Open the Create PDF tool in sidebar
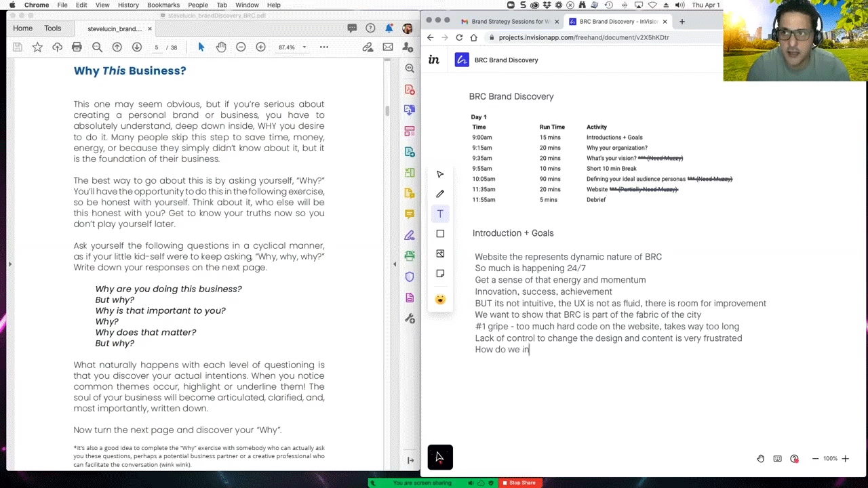This screenshot has height=488, width=868. click(x=410, y=89)
